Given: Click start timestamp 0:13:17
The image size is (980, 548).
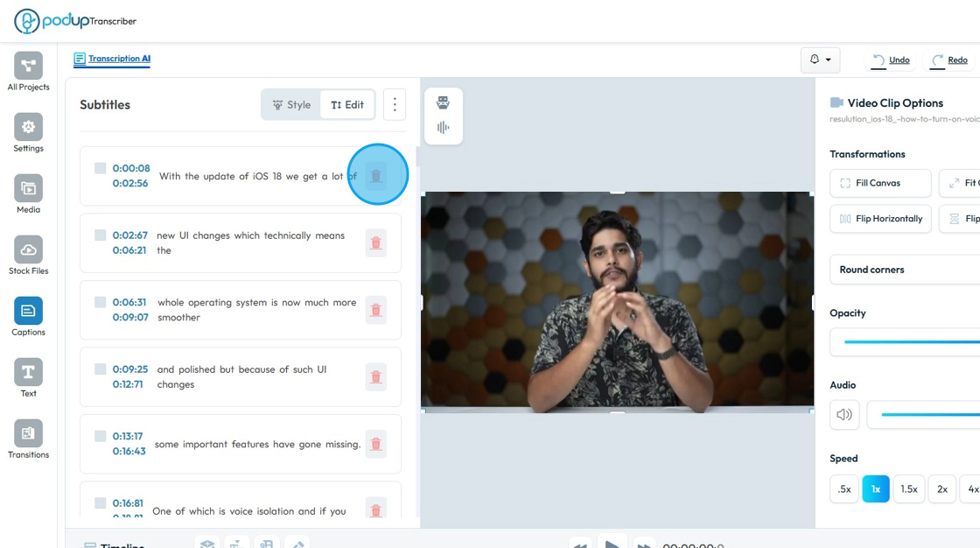Looking at the screenshot, I should coord(128,436).
